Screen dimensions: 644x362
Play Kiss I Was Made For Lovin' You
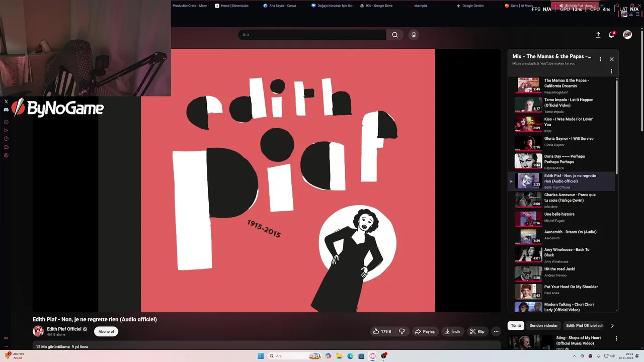[x=561, y=124]
